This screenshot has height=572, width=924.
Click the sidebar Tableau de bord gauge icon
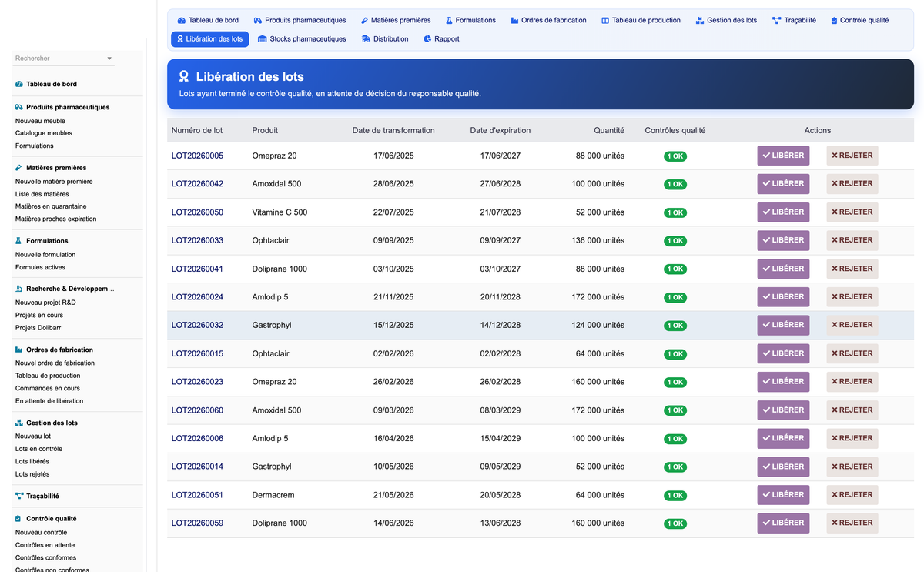pyautogui.click(x=19, y=84)
